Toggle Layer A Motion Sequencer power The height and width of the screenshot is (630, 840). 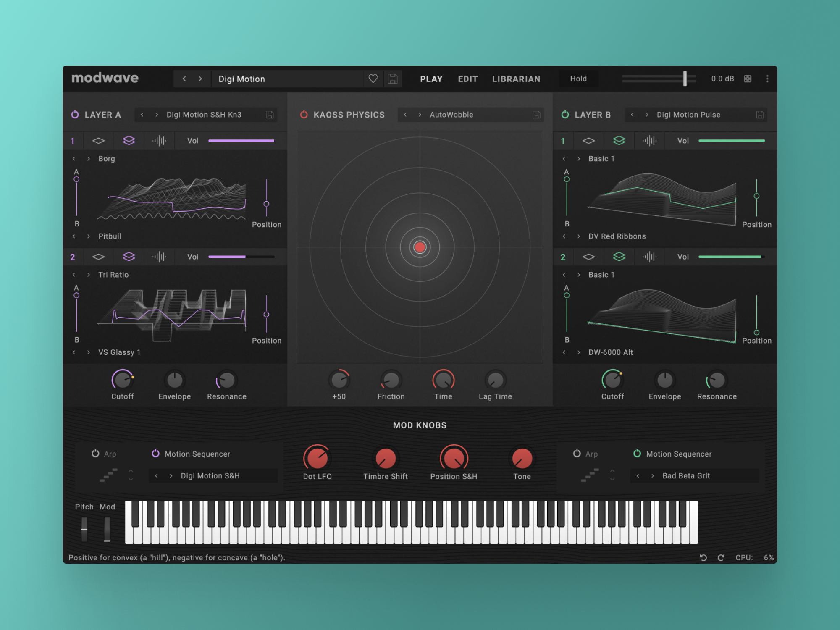click(155, 454)
